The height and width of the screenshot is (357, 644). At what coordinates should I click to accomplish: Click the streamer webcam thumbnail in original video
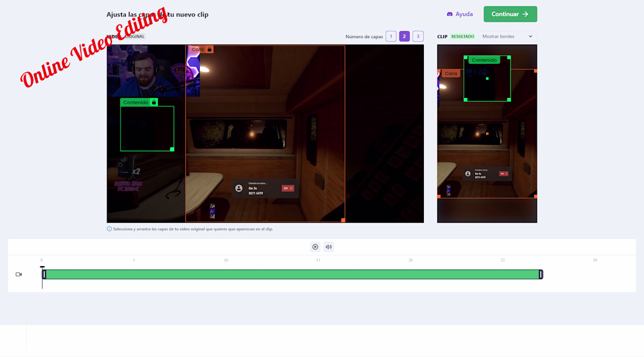click(x=153, y=71)
